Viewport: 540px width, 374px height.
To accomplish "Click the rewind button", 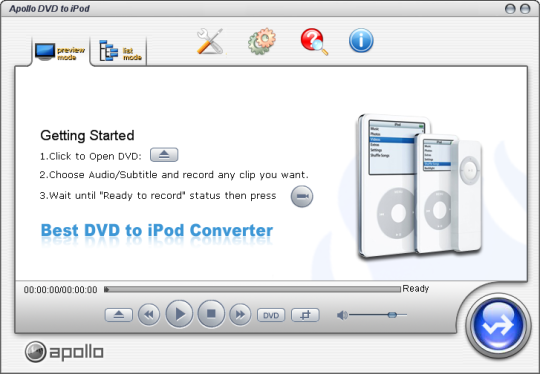I will [149, 314].
